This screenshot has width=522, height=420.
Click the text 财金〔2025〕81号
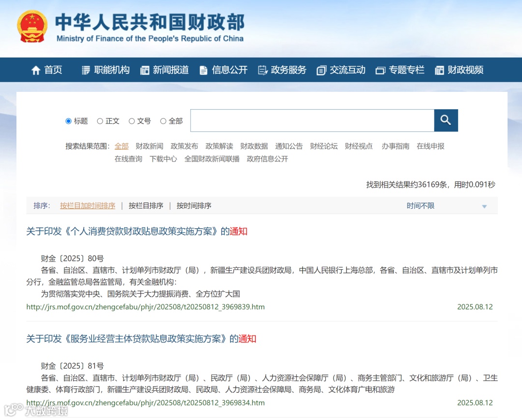[x=72, y=366]
